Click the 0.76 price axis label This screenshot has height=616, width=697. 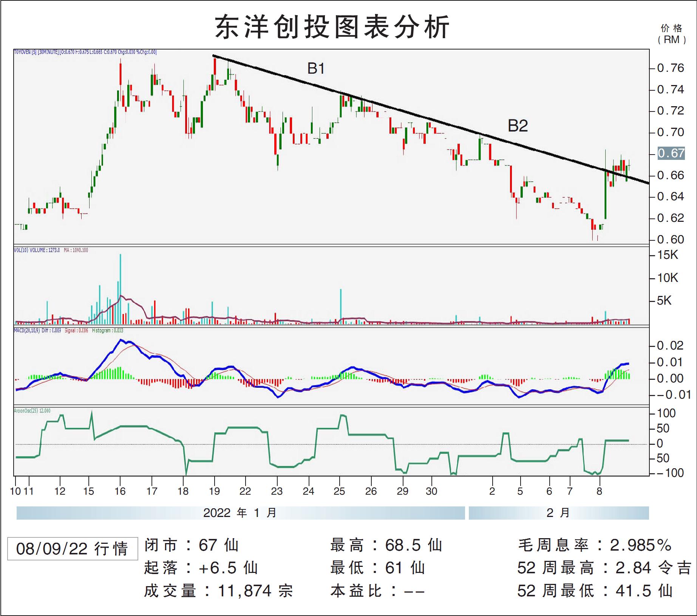pos(671,68)
